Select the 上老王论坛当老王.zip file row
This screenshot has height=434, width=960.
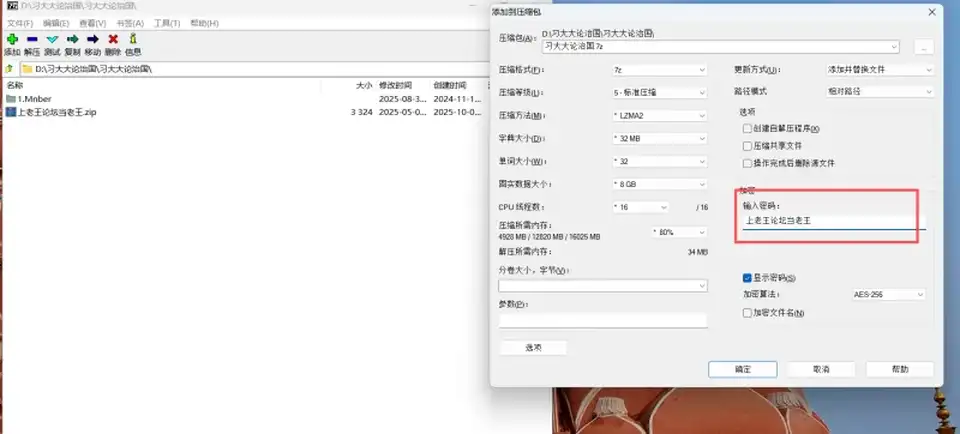coord(245,112)
